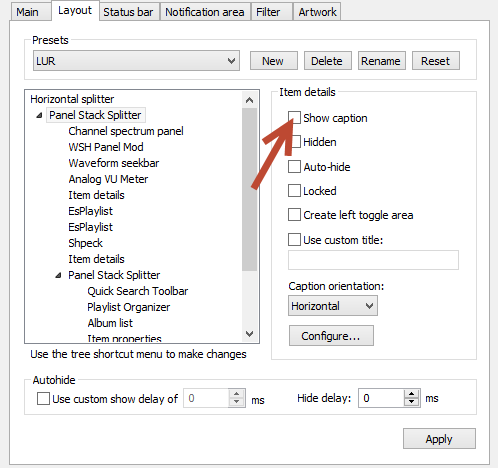Select Waveform seekbar in the tree
Viewport: 498px width, 468px height.
[x=114, y=163]
